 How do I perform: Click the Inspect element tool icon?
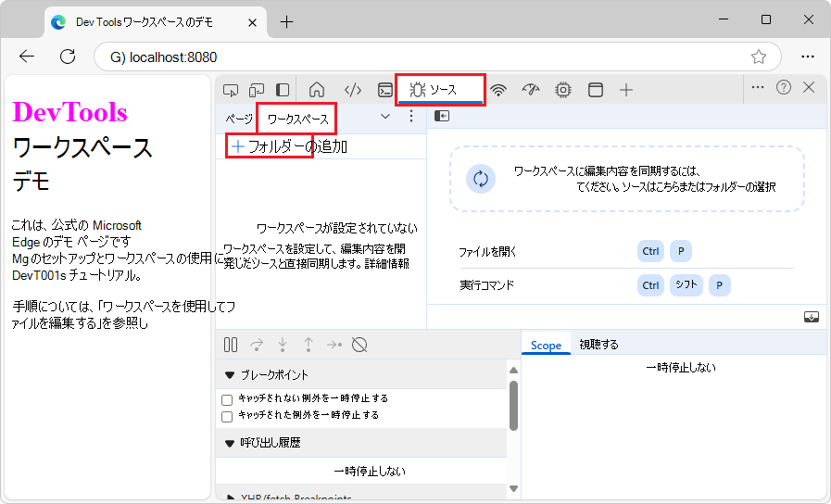pos(231,90)
